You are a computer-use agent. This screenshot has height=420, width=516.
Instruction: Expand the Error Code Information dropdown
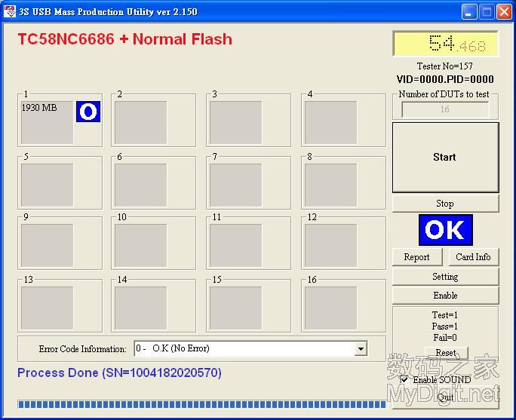click(x=361, y=348)
